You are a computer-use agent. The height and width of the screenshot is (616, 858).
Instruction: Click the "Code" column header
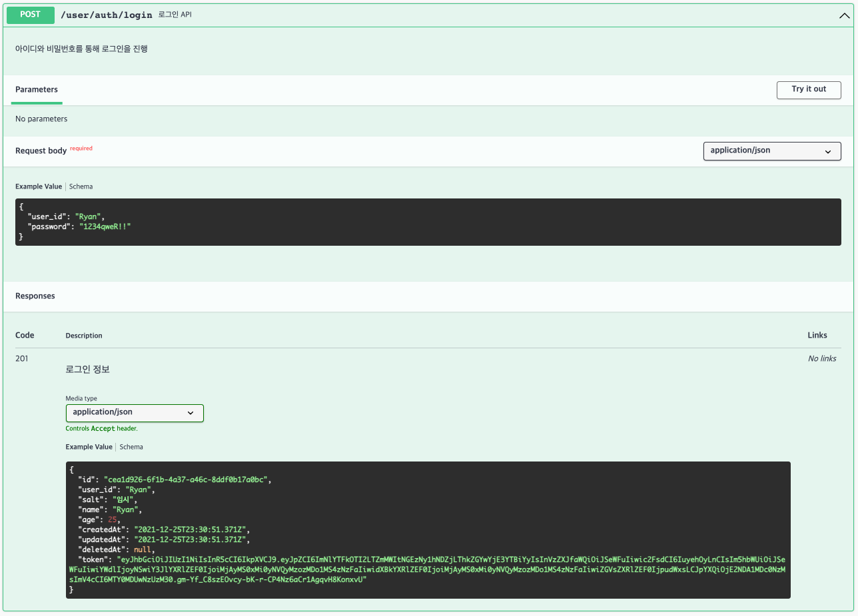point(25,335)
